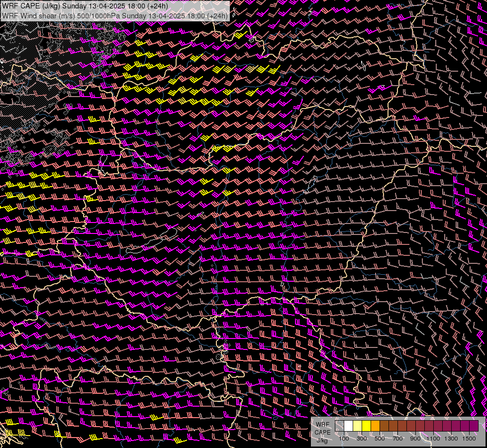Click the white CAPE legend swatch
This screenshot has width=487, height=448.
click(349, 426)
